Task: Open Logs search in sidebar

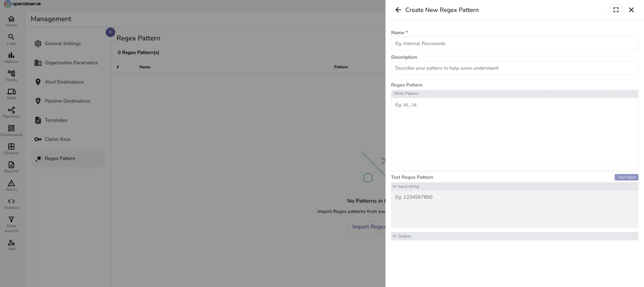Action: pos(11,40)
